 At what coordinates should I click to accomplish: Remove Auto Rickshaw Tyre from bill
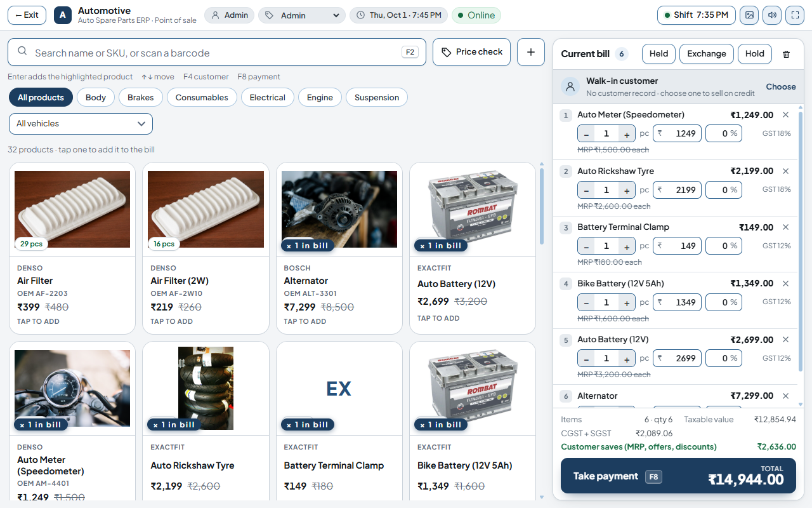[785, 171]
